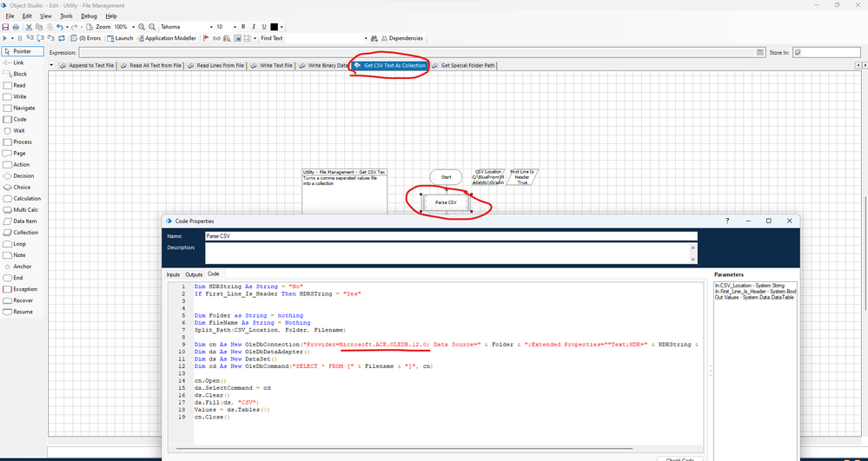Toggle Bold text formatting
The height and width of the screenshot is (461, 868).
pos(243,27)
